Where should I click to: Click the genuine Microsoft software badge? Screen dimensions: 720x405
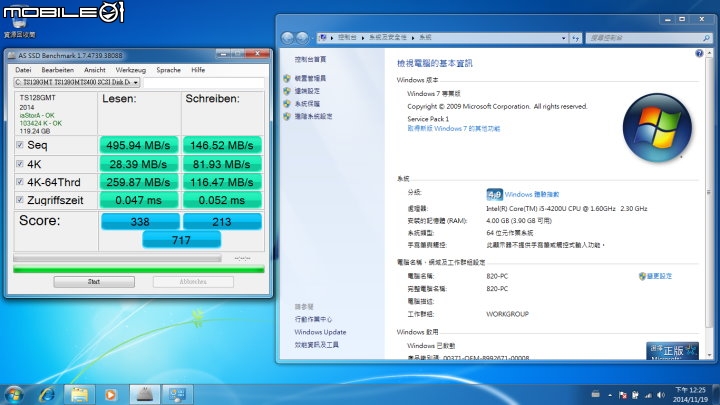[672, 351]
